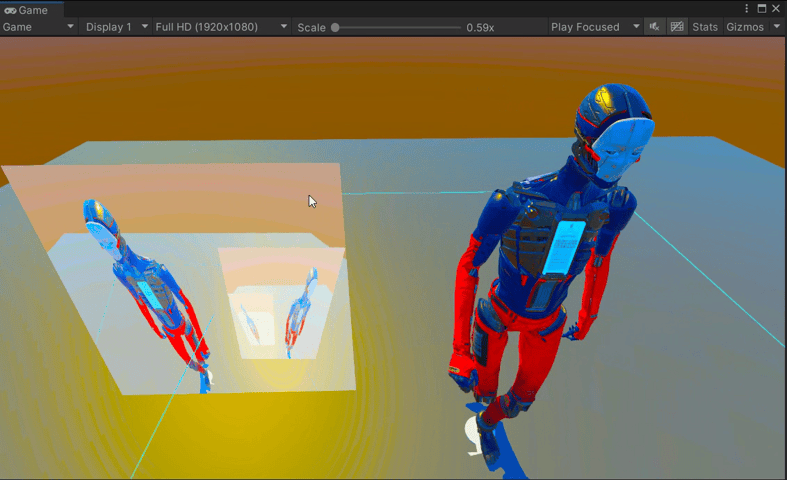Click the glowing blue chest panel on robot
Image resolution: width=787 pixels, height=480 pixels.
[x=565, y=246]
